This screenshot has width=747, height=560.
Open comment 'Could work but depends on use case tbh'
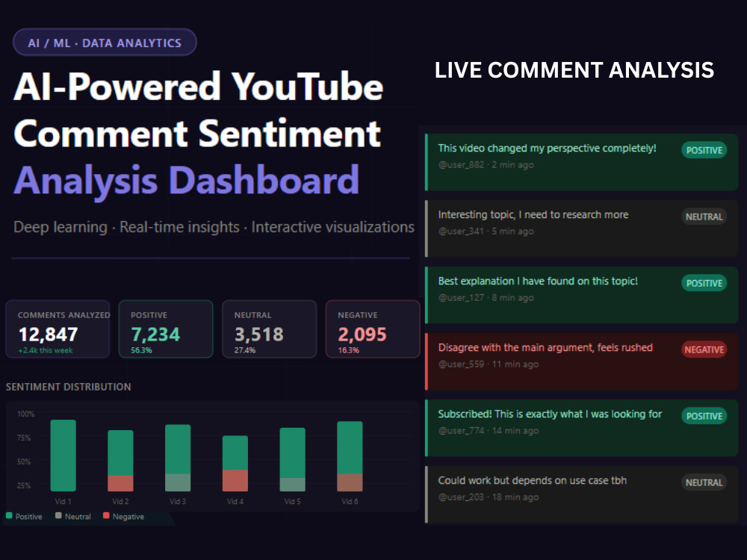point(581,494)
